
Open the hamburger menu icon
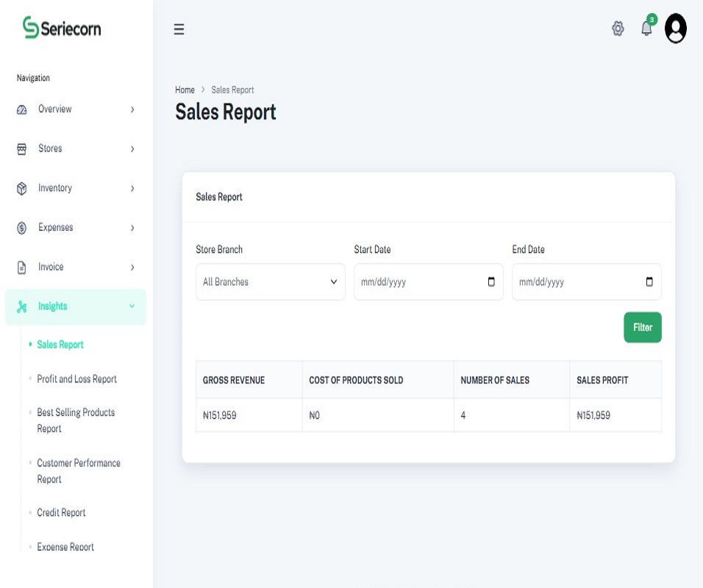179,29
